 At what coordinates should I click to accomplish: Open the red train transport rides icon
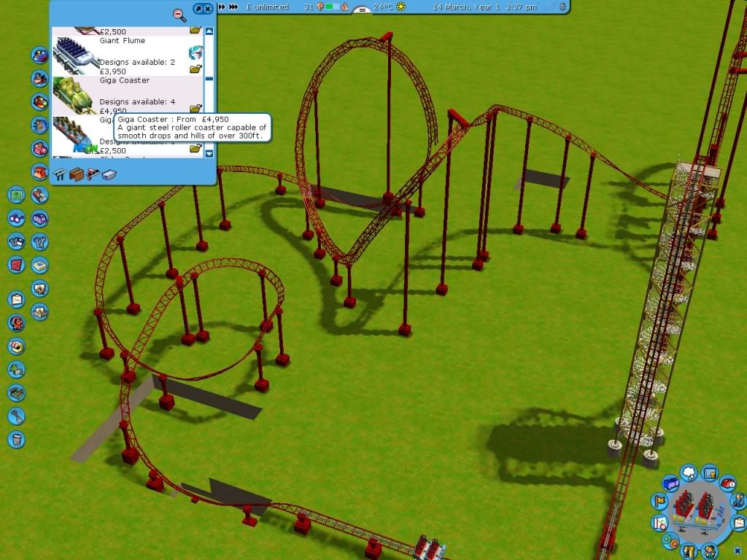[x=40, y=172]
